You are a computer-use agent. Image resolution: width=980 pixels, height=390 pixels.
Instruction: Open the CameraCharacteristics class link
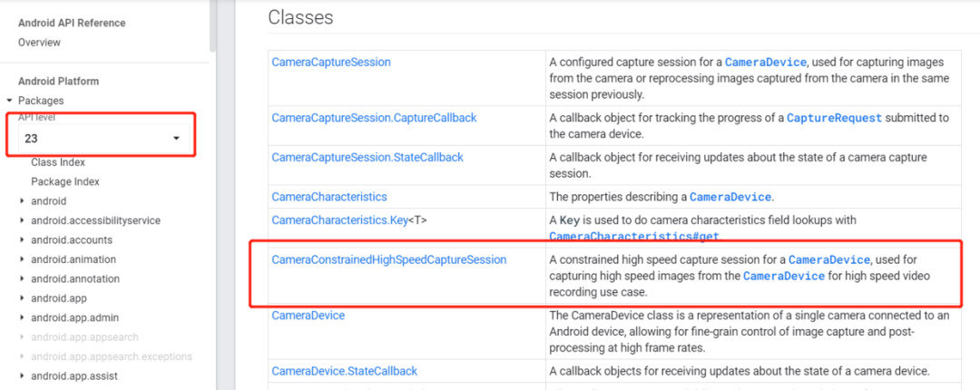(x=329, y=197)
